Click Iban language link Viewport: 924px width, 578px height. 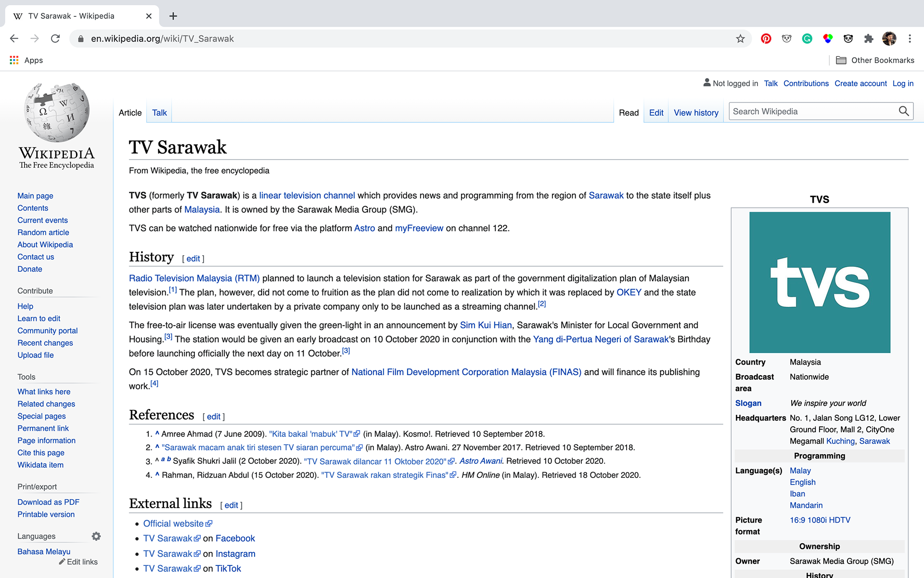[x=797, y=494]
